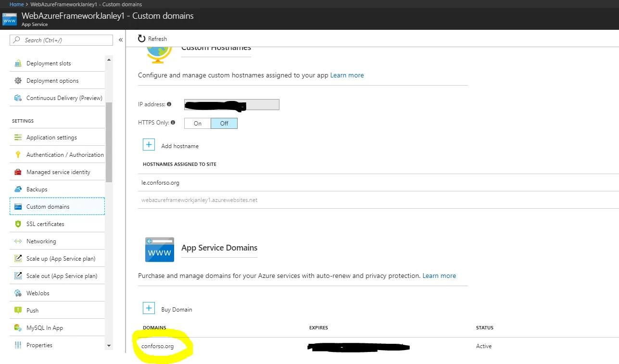Click the Deployment options gear icon

(x=18, y=81)
